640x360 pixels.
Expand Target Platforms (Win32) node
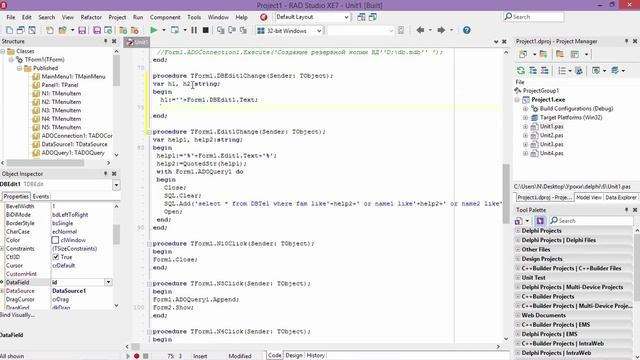(526, 118)
